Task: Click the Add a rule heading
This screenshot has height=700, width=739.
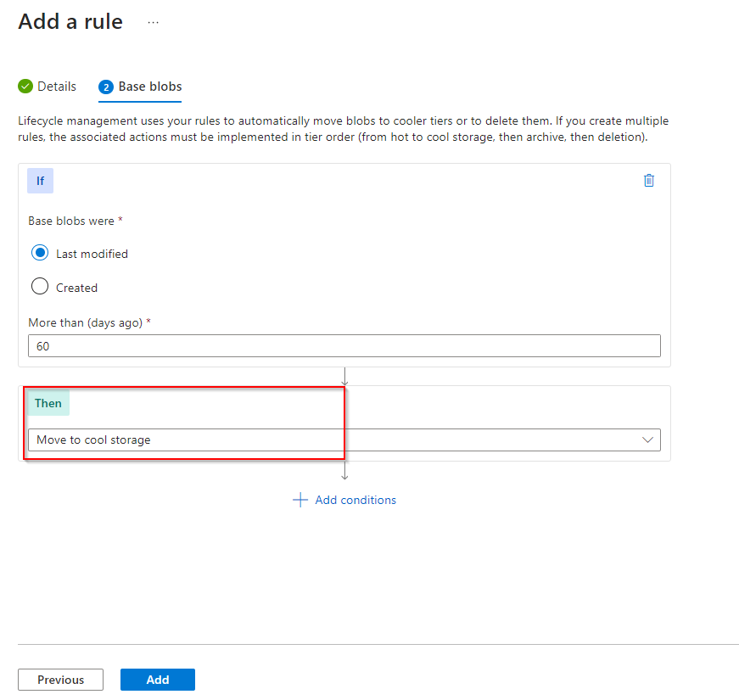Action: (x=70, y=21)
